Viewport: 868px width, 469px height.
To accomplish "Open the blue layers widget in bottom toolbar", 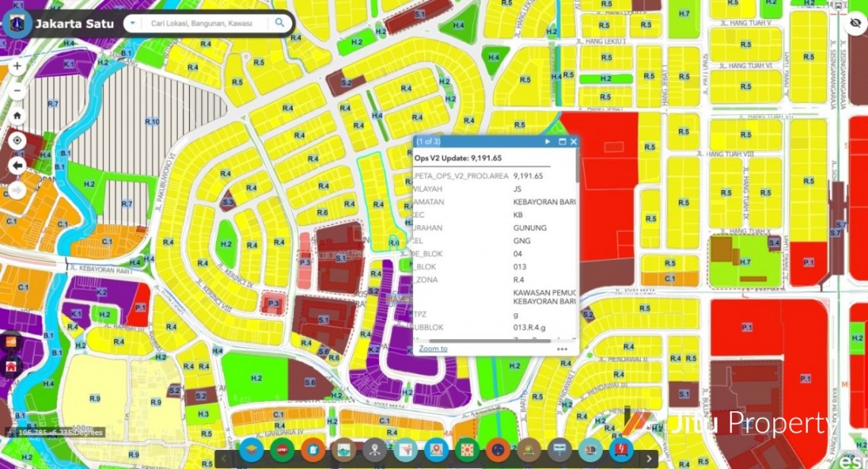I will 251,450.
